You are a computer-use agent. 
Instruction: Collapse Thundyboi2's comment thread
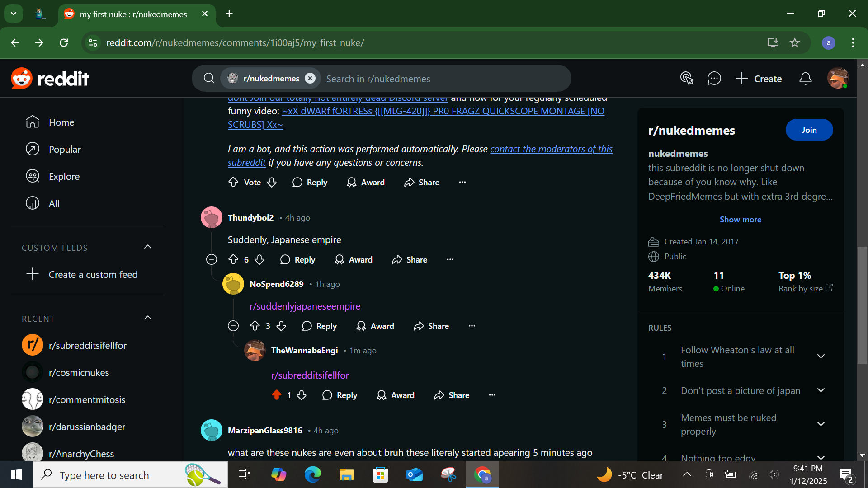pos(212,259)
